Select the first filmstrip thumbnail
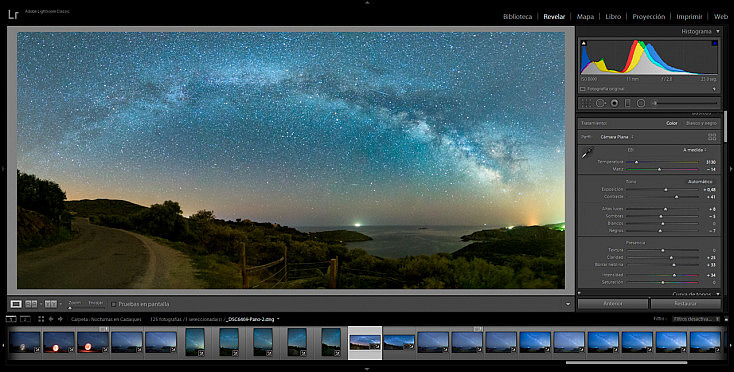 [x=25, y=342]
